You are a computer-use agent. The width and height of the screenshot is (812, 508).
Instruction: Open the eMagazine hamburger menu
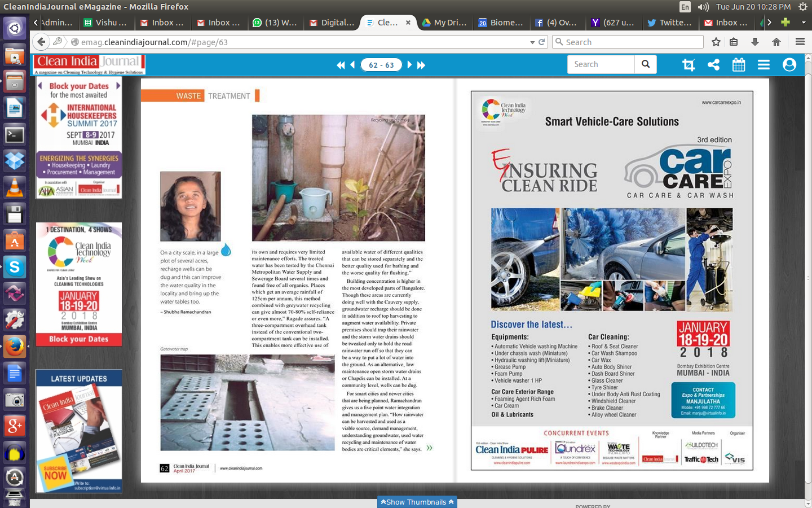764,65
